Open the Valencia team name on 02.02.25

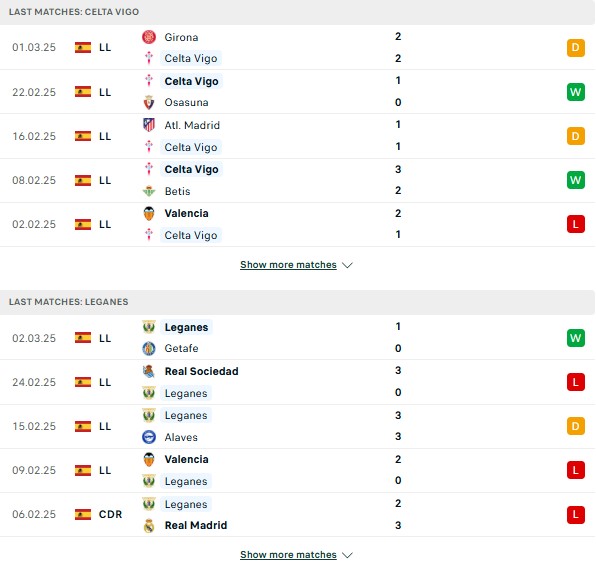pyautogui.click(x=186, y=213)
